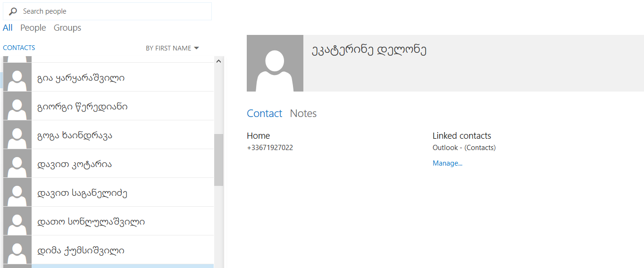Image resolution: width=644 pixels, height=268 pixels.
Task: Click the scroll-up arrow of contact list
Action: tap(218, 61)
